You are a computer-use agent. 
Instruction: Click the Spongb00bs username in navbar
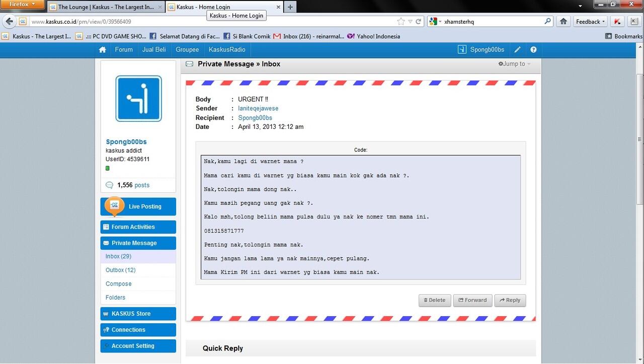click(487, 50)
